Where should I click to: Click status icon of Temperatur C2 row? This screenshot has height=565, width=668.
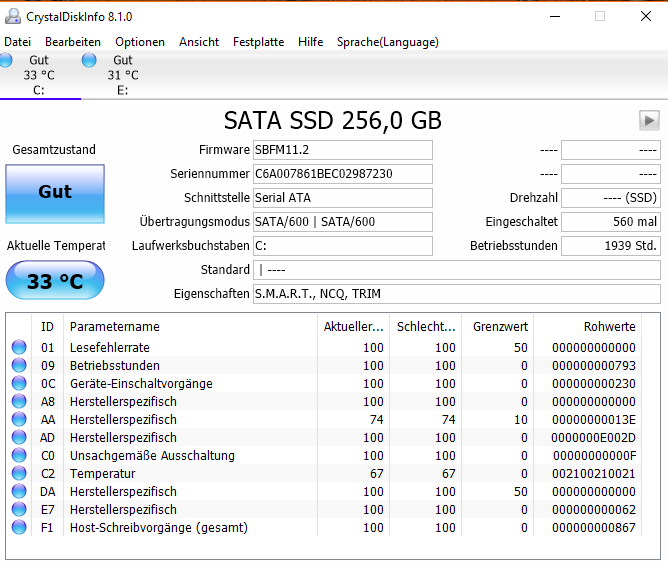(19, 473)
